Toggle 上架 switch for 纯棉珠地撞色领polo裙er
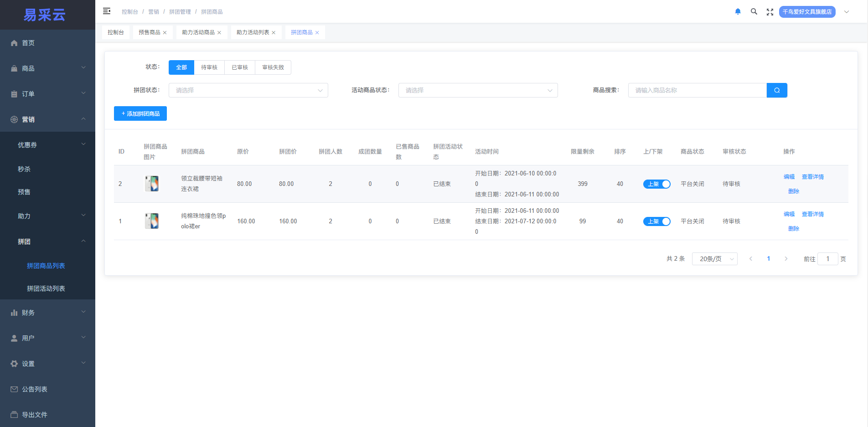The image size is (868, 427). pos(656,221)
